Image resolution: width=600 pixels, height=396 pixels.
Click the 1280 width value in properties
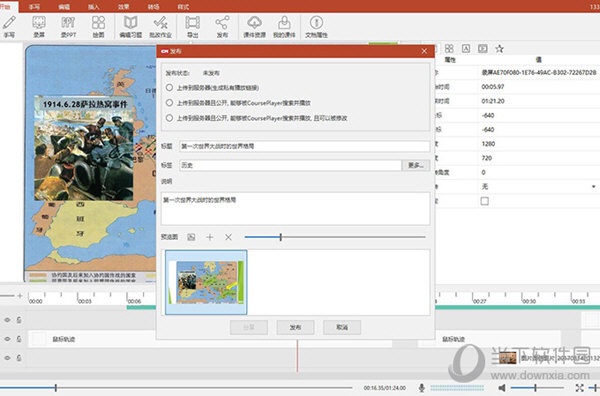(488, 144)
